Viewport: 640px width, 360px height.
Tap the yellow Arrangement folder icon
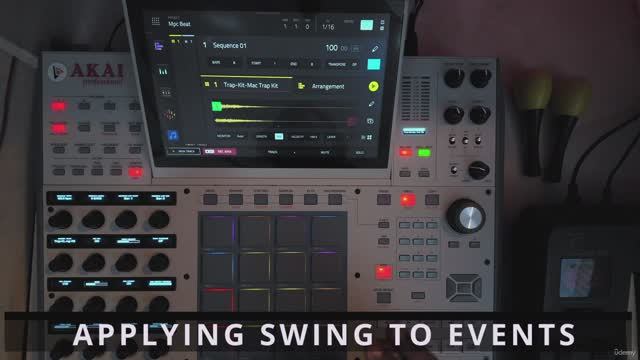pos(301,86)
